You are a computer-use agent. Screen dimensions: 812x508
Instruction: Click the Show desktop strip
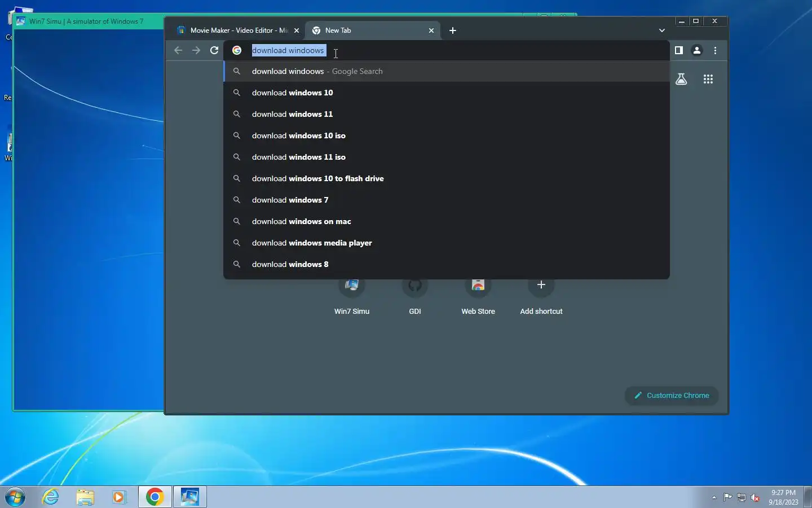pos(807,497)
